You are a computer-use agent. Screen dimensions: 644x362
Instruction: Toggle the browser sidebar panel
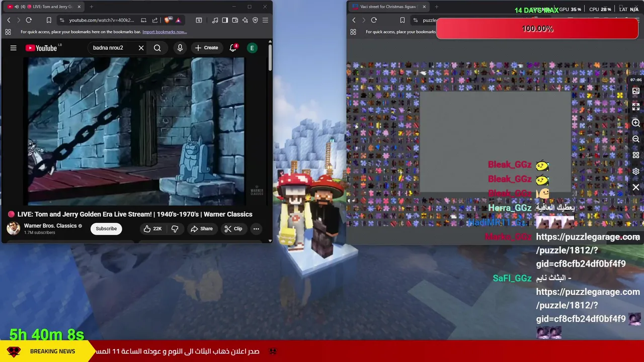[225, 20]
